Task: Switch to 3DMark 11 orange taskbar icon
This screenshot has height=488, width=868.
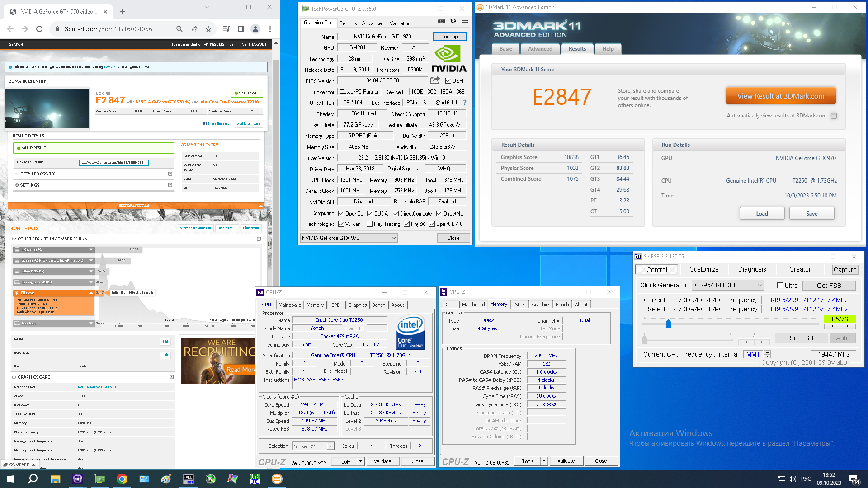Action: pyautogui.click(x=277, y=479)
